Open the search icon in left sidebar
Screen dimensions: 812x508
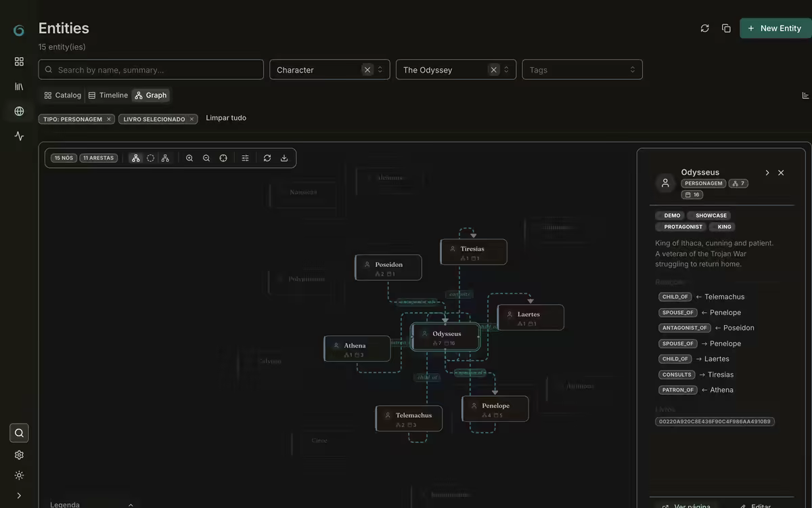(19, 433)
